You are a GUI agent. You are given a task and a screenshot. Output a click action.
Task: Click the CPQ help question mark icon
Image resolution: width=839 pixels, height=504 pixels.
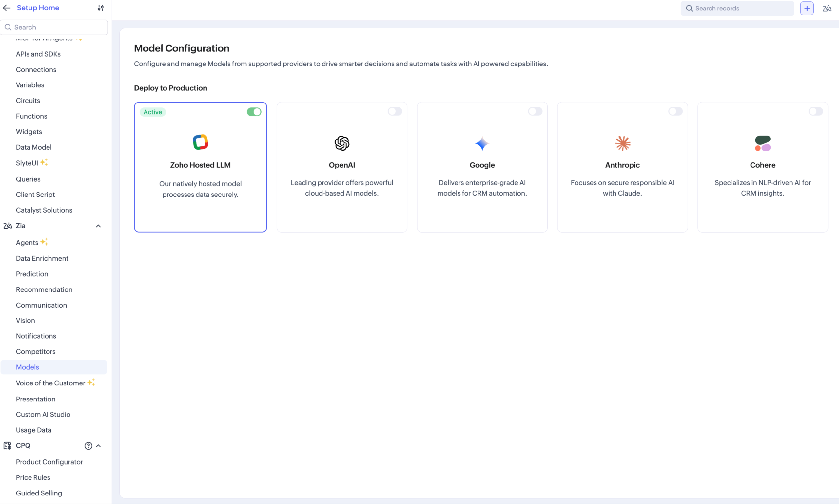[88, 446]
